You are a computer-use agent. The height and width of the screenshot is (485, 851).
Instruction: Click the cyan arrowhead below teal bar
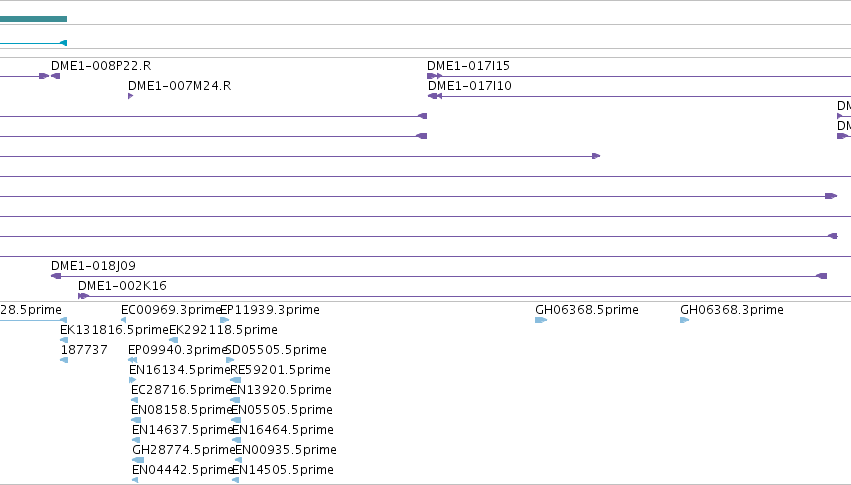(x=63, y=43)
